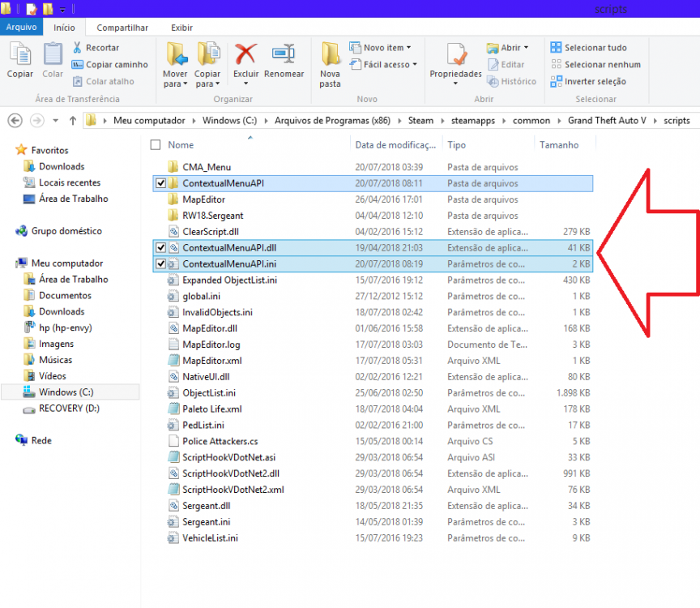The width and height of the screenshot is (700, 608).
Task: Toggle the select-all checkbox beside Nome
Action: click(156, 145)
